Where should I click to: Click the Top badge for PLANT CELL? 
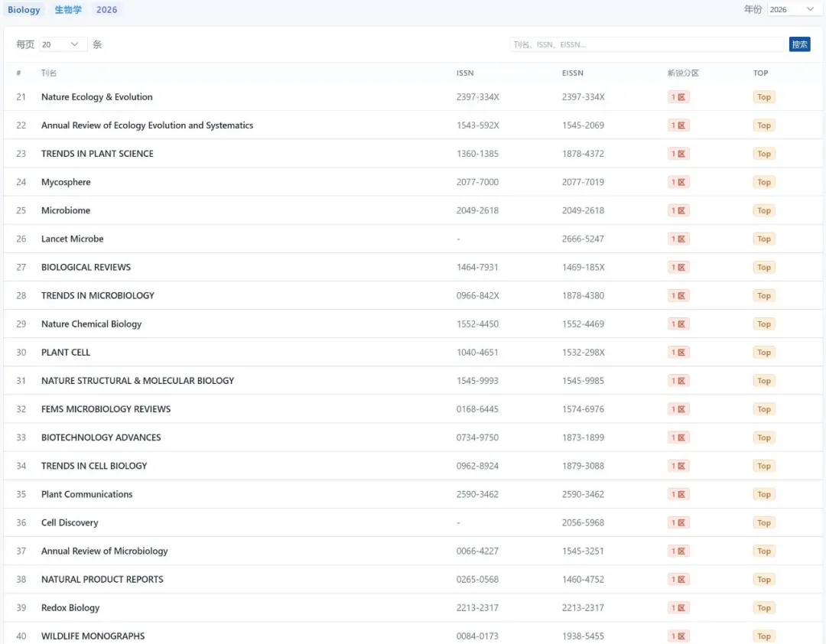pos(763,353)
